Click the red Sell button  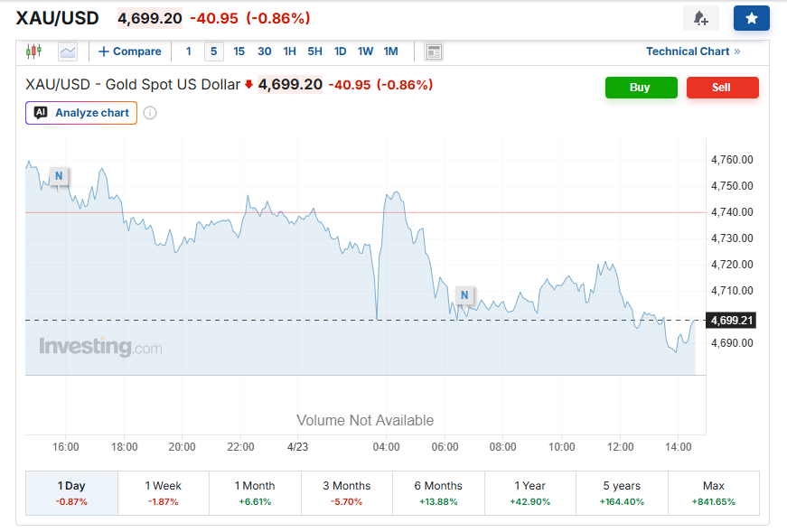pos(722,88)
